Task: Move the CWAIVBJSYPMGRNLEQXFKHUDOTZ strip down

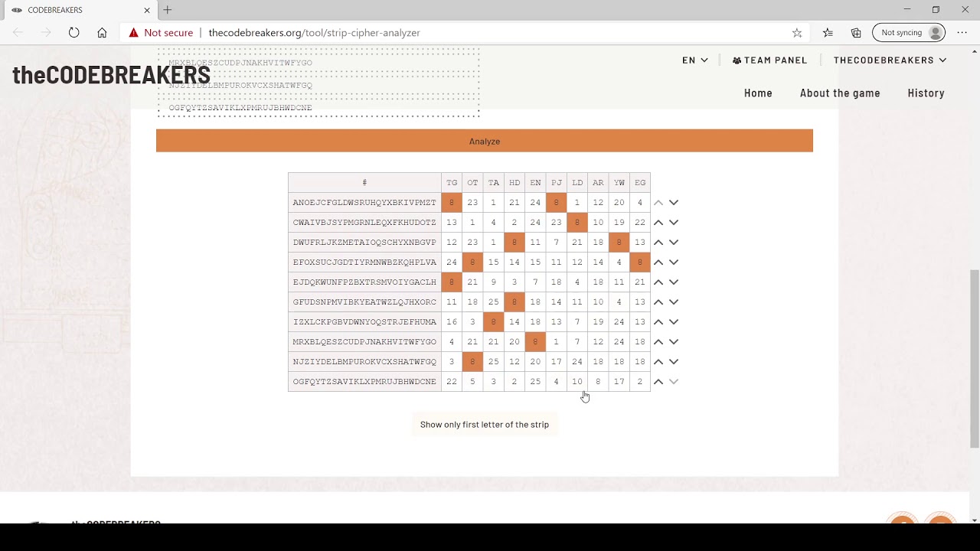Action: (x=674, y=223)
